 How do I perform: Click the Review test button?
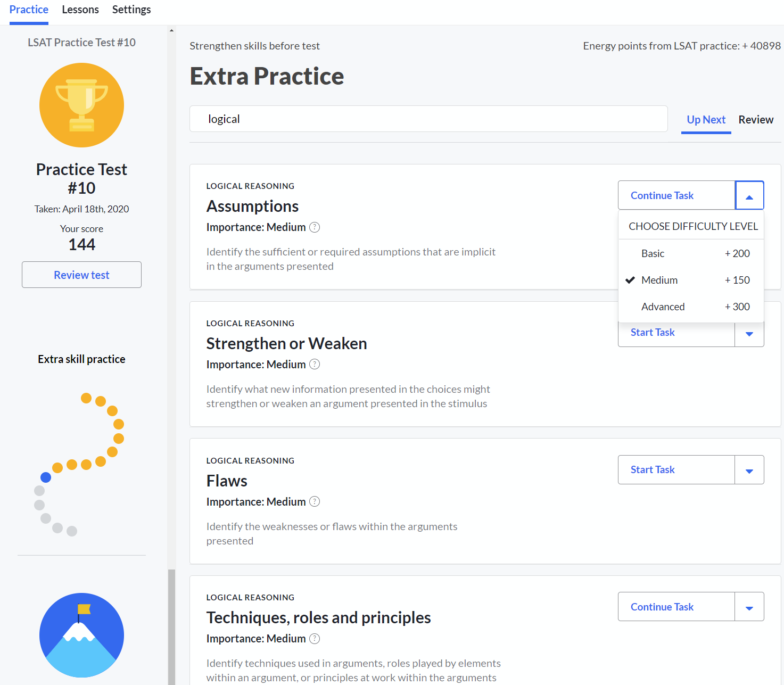[x=81, y=275]
